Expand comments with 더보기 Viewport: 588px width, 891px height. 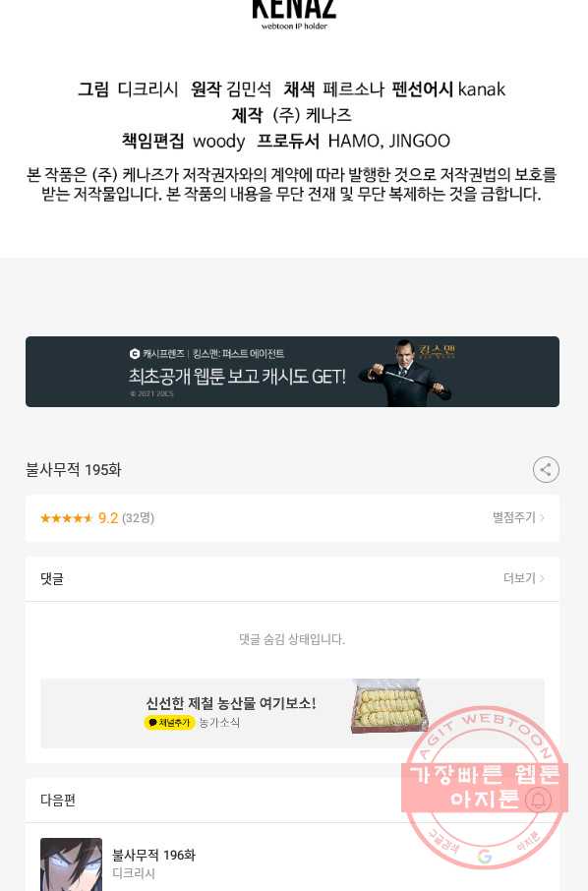coord(524,578)
